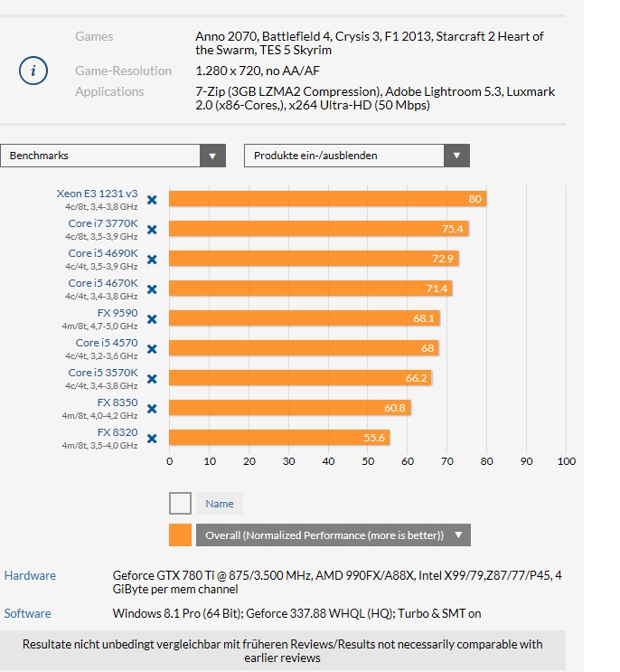Click the X next to Core i5 4690K

click(152, 260)
